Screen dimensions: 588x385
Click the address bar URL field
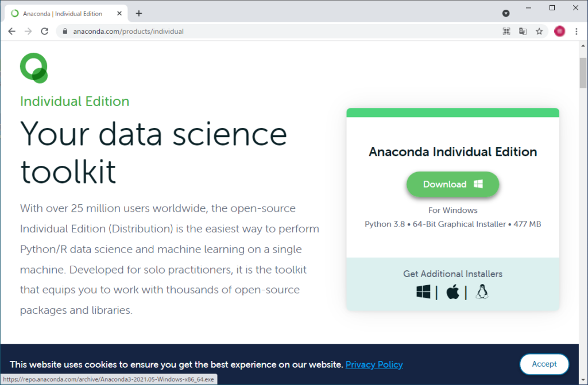tap(276, 32)
